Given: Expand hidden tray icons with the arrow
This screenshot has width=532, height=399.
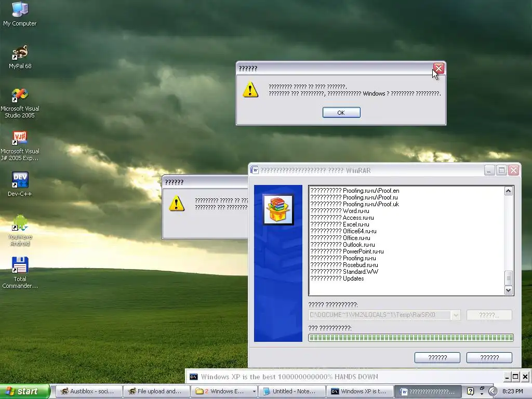Looking at the screenshot, I should coord(493,391).
